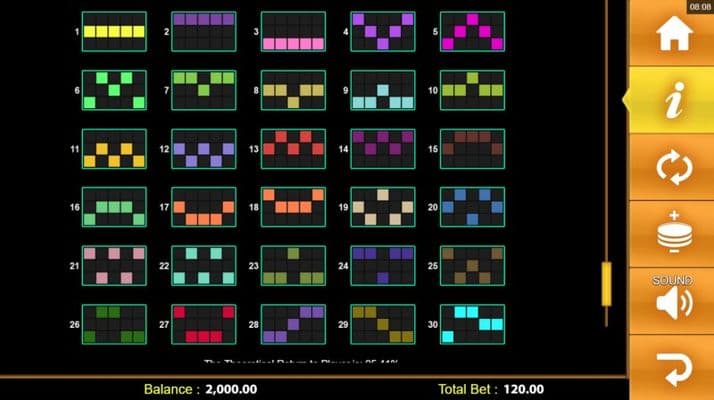The image size is (714, 400).
Task: Click the return back arrow icon
Action: point(673,368)
